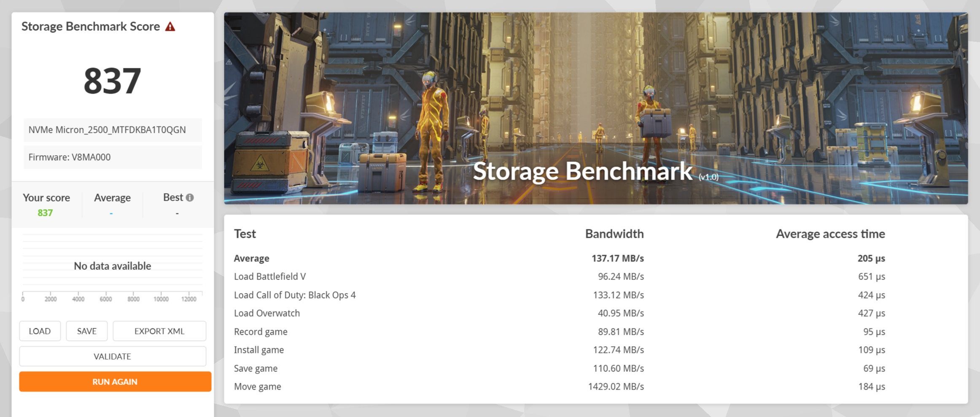This screenshot has height=417, width=980.
Task: Click the Your score label
Action: pyautogui.click(x=46, y=198)
